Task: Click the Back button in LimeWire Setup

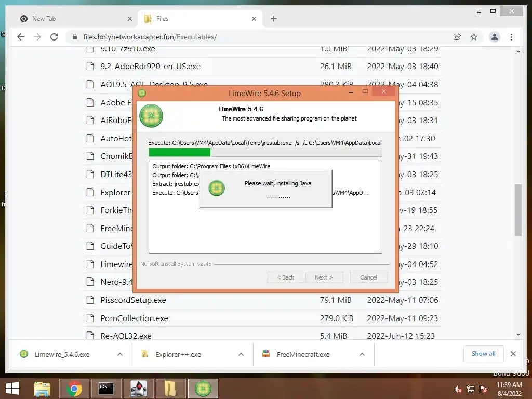Action: 286,277
